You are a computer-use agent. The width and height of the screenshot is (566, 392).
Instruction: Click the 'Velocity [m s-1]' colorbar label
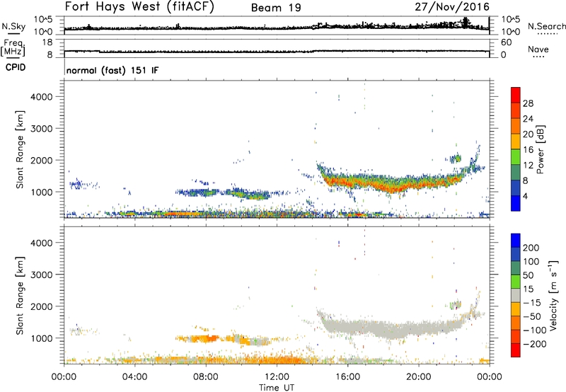(553, 295)
